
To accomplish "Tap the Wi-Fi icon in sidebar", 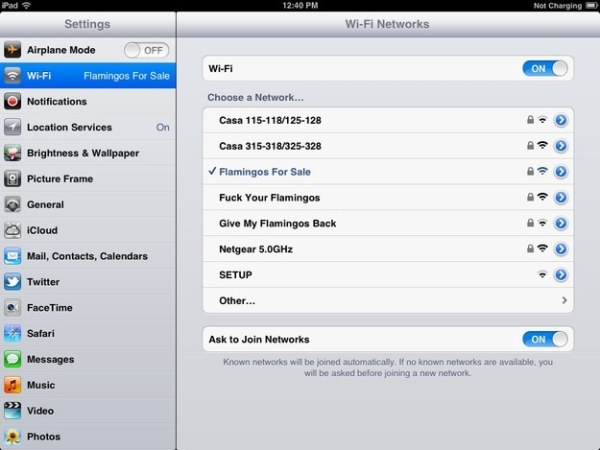I will click(x=12, y=76).
